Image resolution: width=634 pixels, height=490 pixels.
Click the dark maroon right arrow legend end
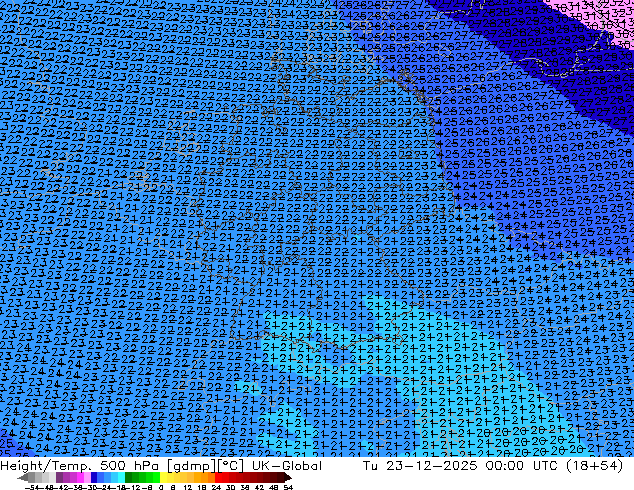[x=288, y=477]
